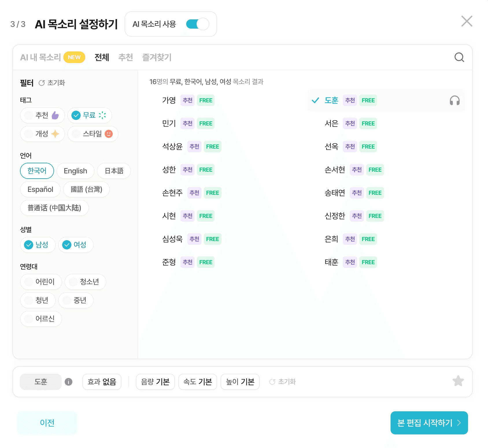This screenshot has width=488, height=448.
Task: Click the info icon beside 도훈 in bottom bar
Action: click(x=69, y=382)
